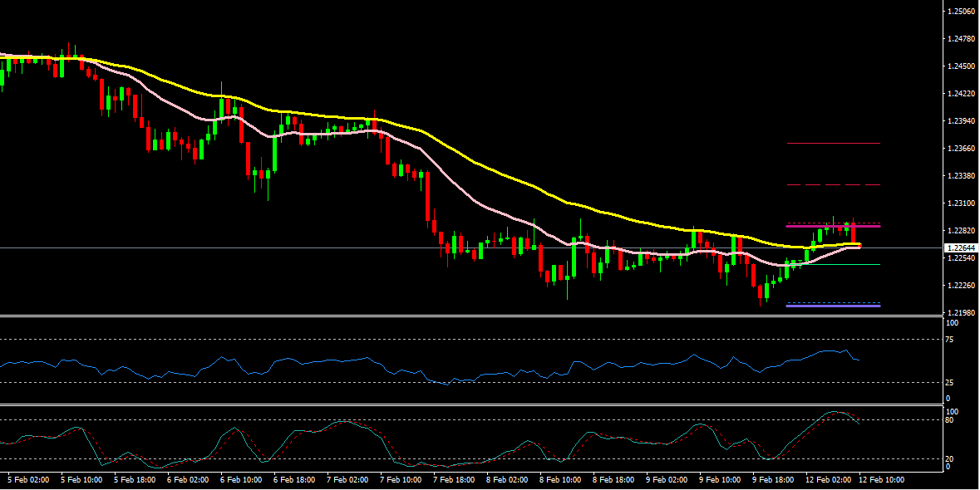Click the 25 level label in the middle indicator
Image resolution: width=980 pixels, height=490 pixels.
point(950,383)
